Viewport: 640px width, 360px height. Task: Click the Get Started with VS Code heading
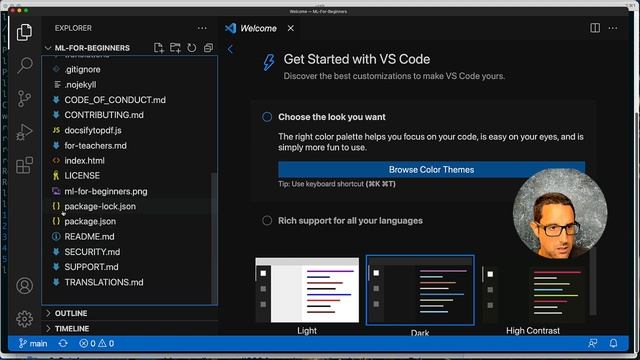click(357, 59)
